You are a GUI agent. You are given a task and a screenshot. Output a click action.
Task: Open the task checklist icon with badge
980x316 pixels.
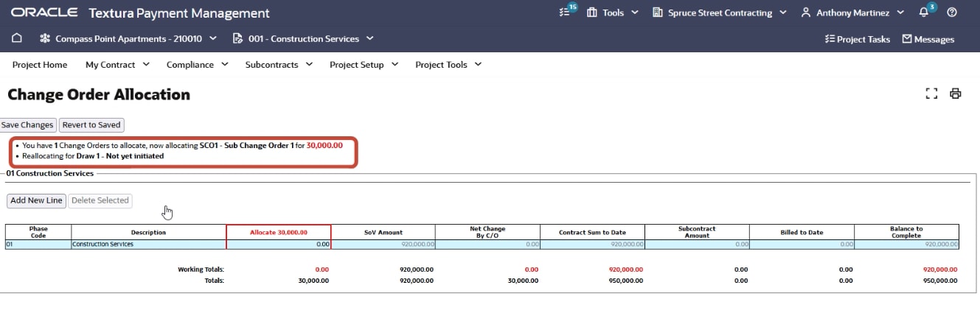tap(566, 13)
